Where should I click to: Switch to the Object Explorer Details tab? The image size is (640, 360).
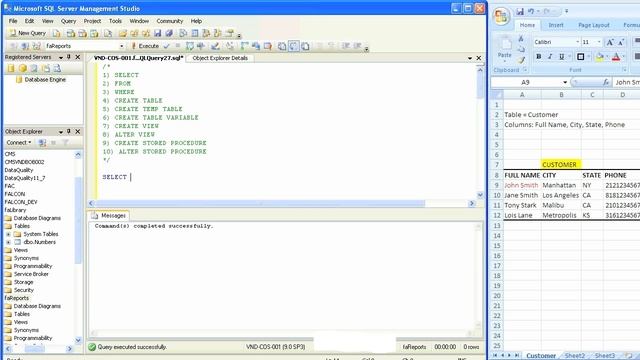click(220, 58)
